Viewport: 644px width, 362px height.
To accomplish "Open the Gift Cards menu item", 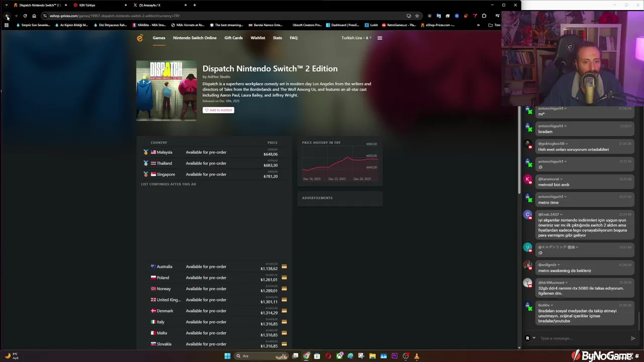I will [233, 38].
